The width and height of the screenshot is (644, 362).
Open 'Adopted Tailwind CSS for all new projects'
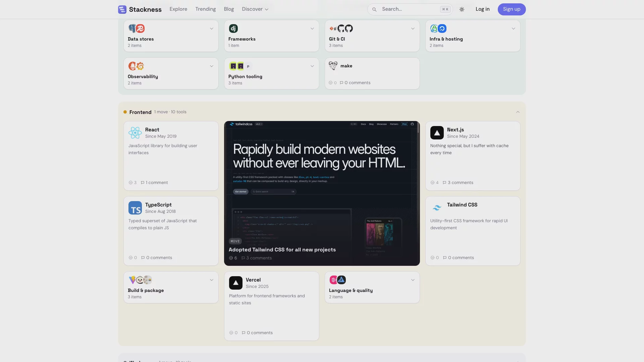point(282,250)
